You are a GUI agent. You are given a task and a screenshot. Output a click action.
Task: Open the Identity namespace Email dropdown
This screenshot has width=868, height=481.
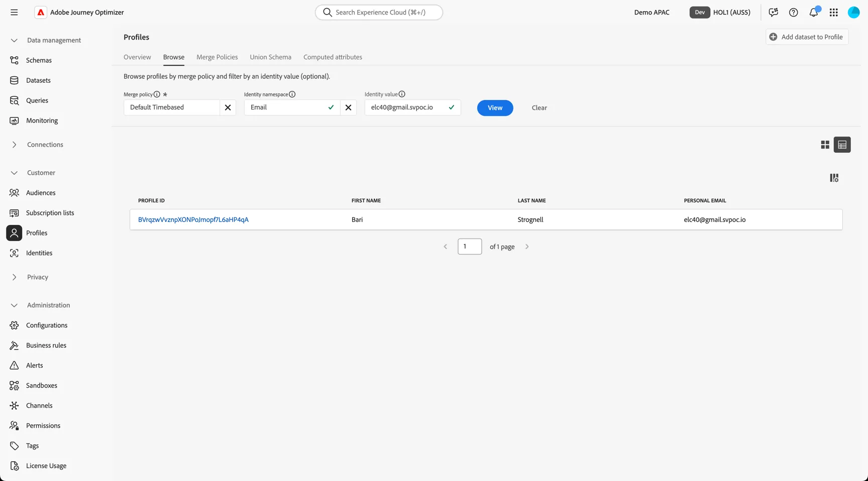[x=292, y=107]
